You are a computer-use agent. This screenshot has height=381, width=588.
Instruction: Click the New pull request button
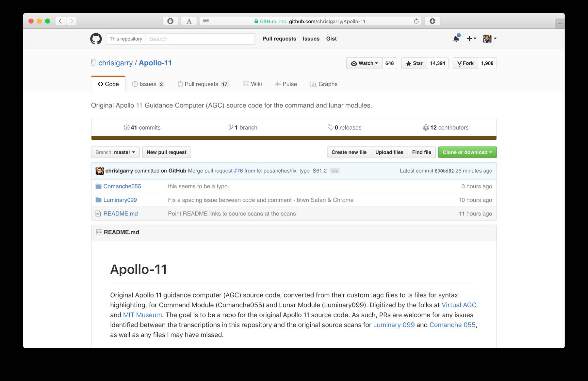tap(166, 152)
